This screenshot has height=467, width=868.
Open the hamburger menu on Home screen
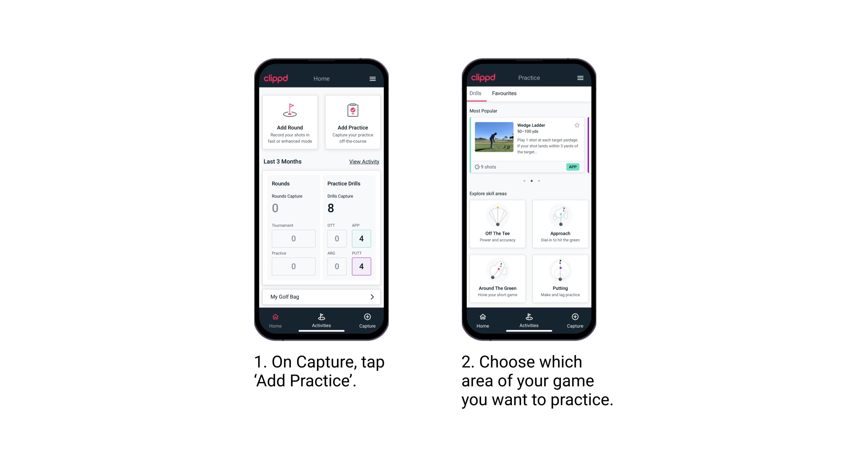click(x=372, y=78)
